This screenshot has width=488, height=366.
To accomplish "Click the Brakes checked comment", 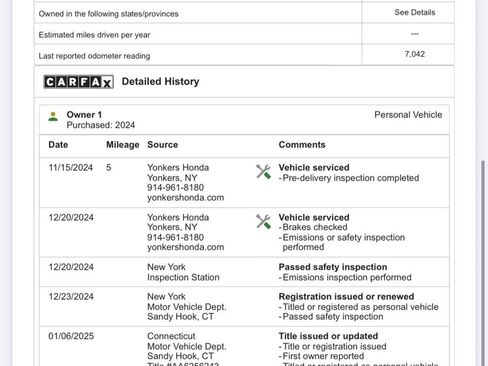I will click(x=313, y=227).
